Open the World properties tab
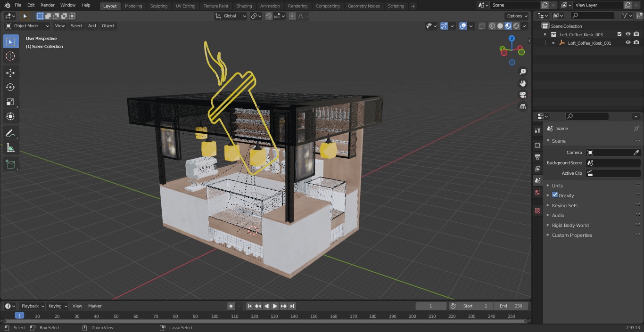Screen dimensions: 644x332 click(x=537, y=192)
